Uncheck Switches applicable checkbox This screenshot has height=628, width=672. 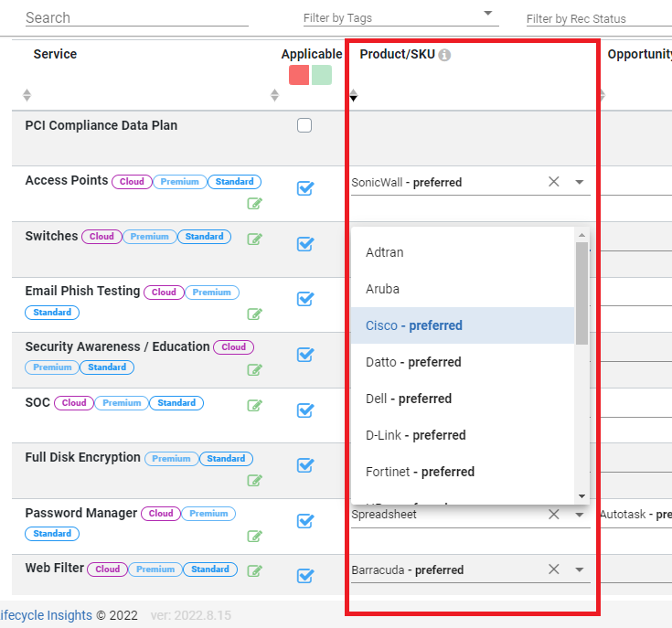coord(305,244)
